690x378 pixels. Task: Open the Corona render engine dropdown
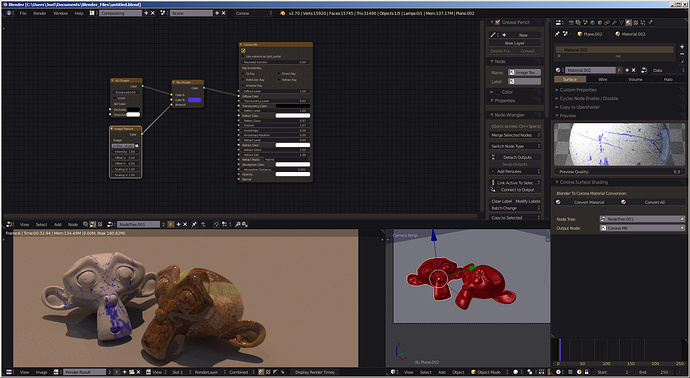pyautogui.click(x=253, y=13)
